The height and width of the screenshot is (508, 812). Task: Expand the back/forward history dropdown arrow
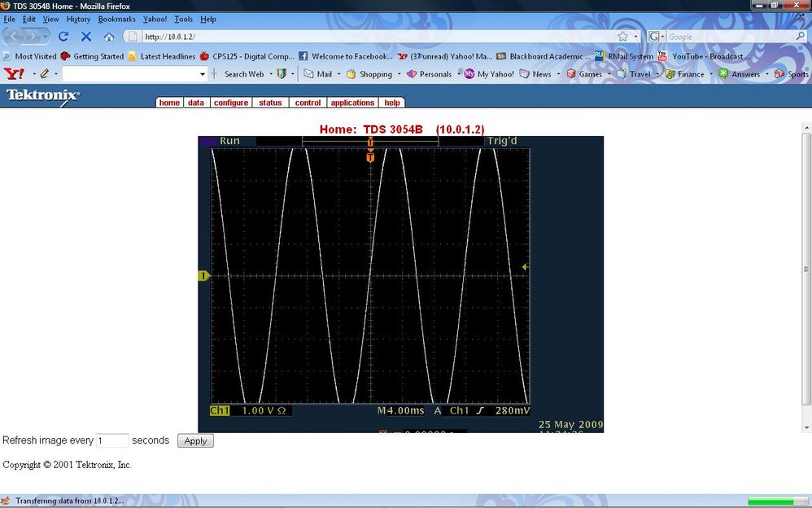click(x=46, y=37)
